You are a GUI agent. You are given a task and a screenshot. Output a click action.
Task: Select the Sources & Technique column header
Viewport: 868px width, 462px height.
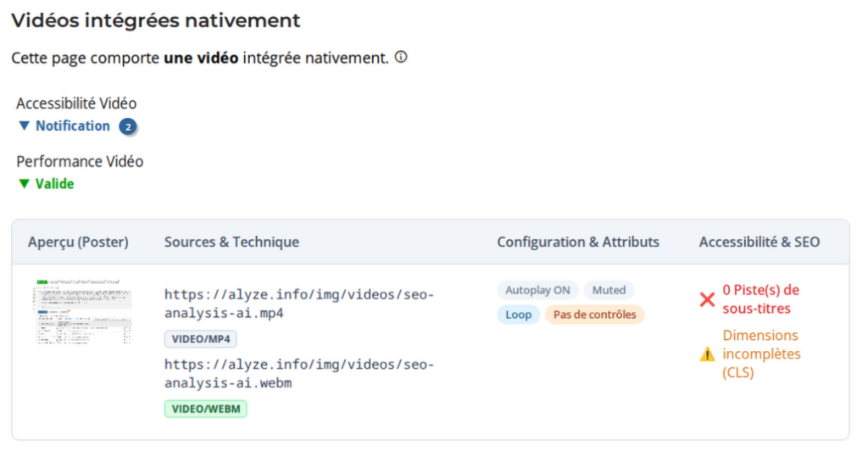231,242
